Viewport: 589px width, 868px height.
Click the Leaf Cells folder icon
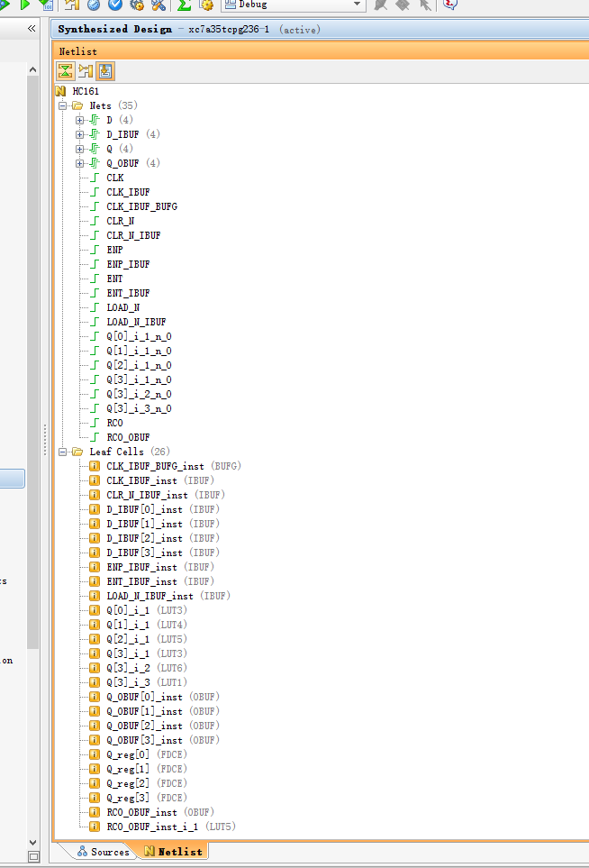pos(77,452)
